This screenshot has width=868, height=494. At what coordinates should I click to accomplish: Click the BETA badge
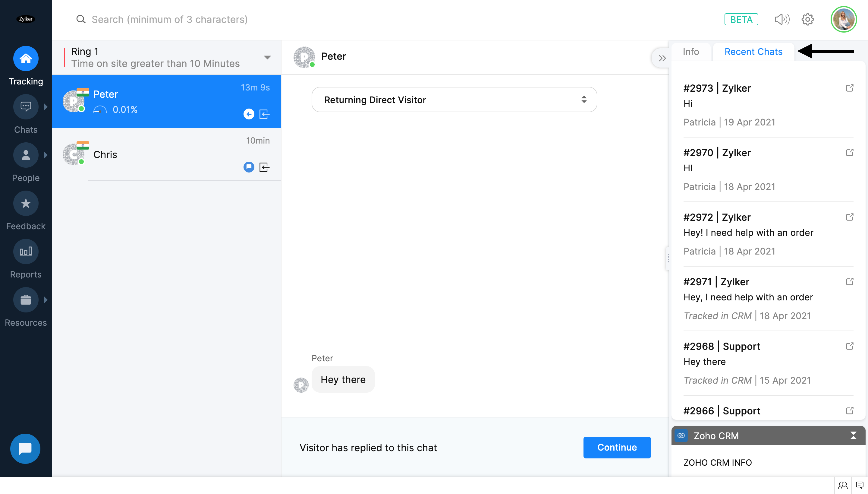741,19
